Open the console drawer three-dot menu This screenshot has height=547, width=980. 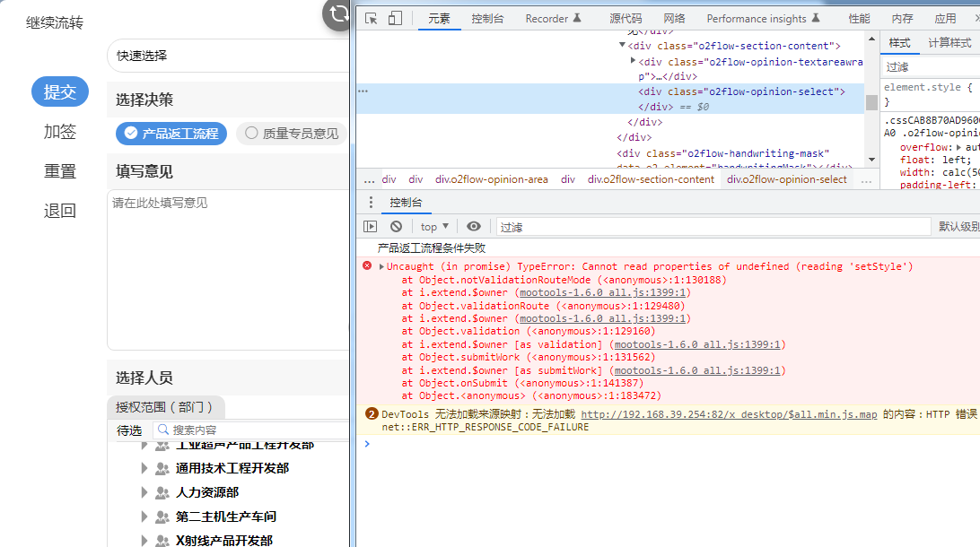(372, 203)
